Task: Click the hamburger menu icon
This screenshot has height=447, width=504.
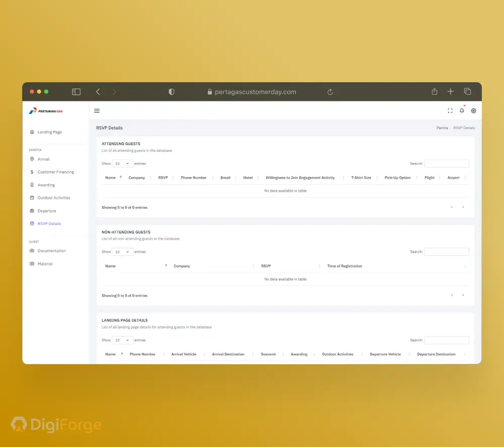Action: click(97, 111)
